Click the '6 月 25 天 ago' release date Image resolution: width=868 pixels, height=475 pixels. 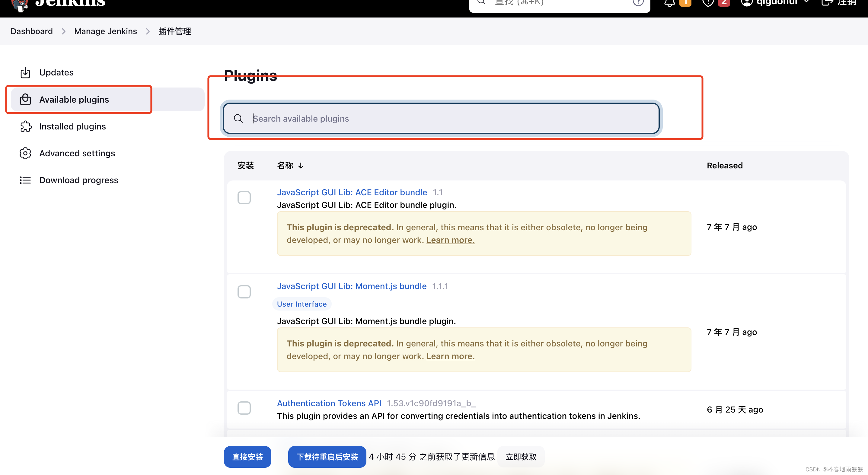[x=735, y=409]
